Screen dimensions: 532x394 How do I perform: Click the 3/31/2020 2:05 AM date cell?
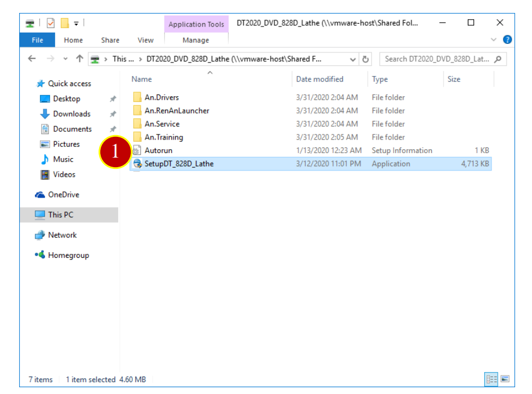coord(327,137)
